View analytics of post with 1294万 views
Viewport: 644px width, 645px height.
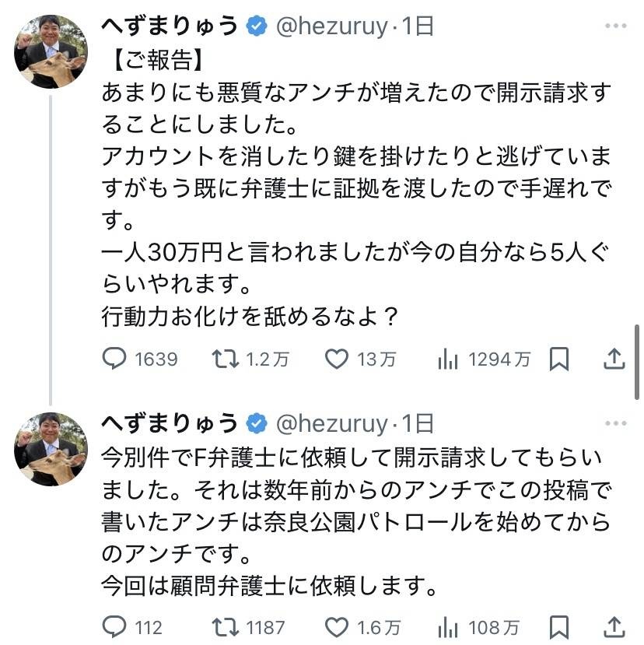coord(448,359)
